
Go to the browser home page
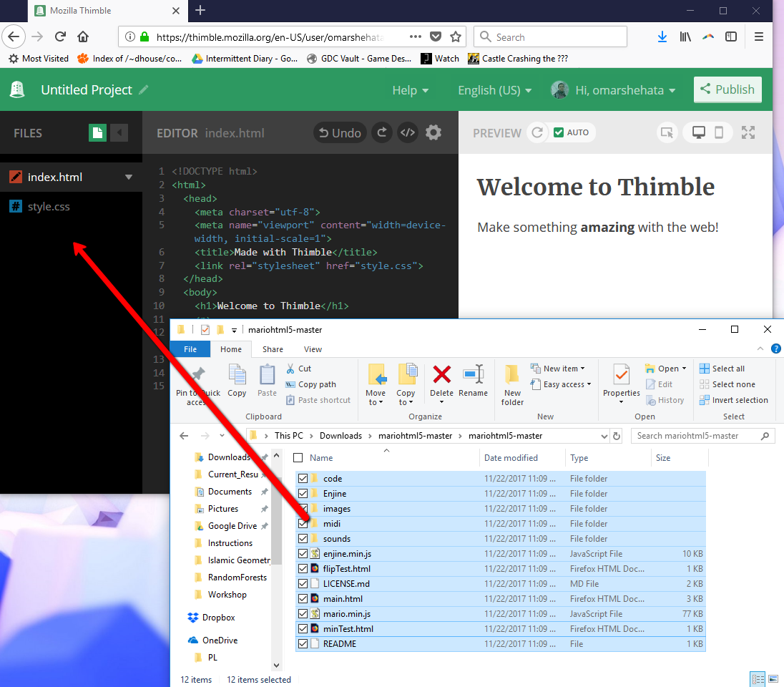pos(83,36)
